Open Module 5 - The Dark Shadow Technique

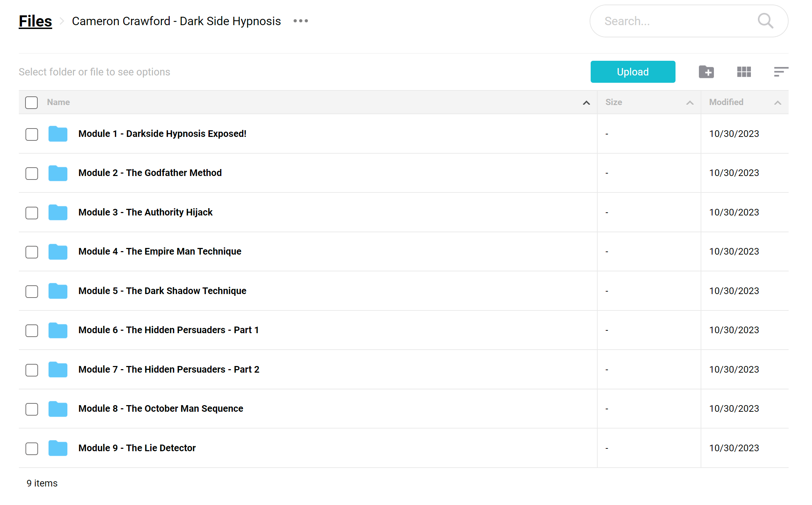pos(162,291)
